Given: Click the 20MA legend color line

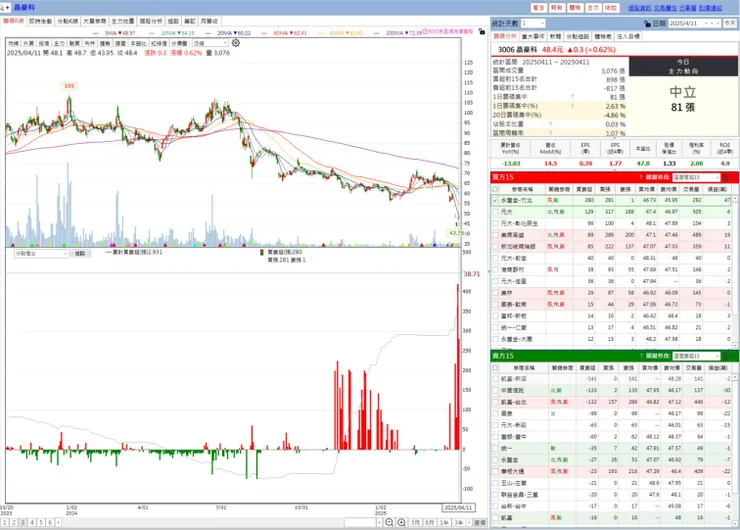Looking at the screenshot, I should pyautogui.click(x=208, y=33).
